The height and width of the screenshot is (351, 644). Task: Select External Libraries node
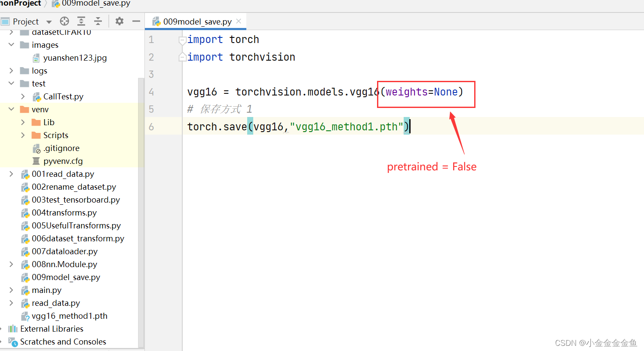(52, 329)
